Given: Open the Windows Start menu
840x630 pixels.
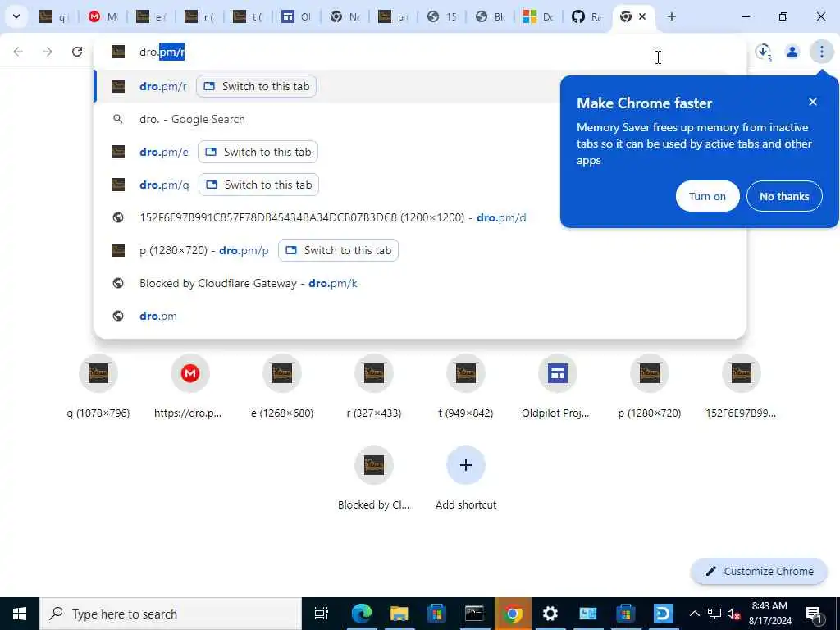Looking at the screenshot, I should coord(20,614).
